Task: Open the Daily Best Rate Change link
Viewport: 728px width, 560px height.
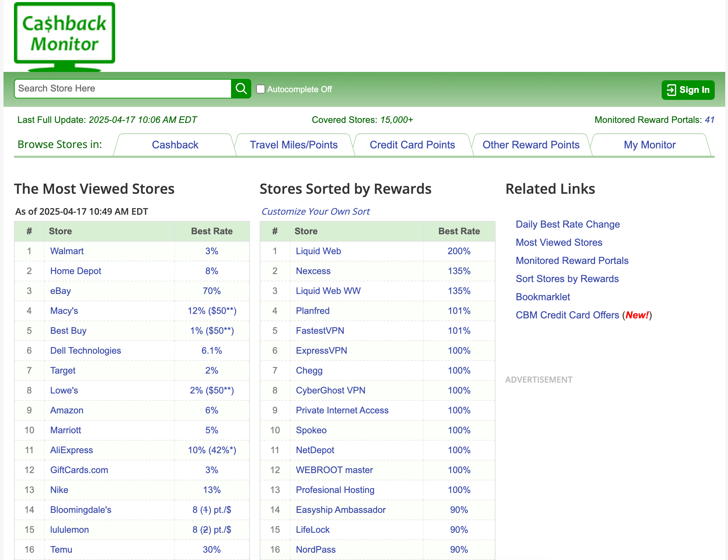Action: tap(567, 224)
